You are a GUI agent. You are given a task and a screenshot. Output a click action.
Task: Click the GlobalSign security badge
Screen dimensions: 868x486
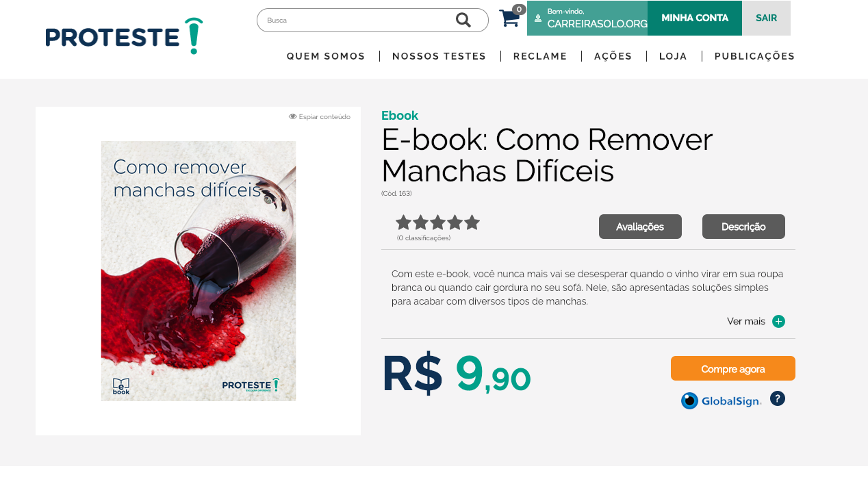(722, 400)
